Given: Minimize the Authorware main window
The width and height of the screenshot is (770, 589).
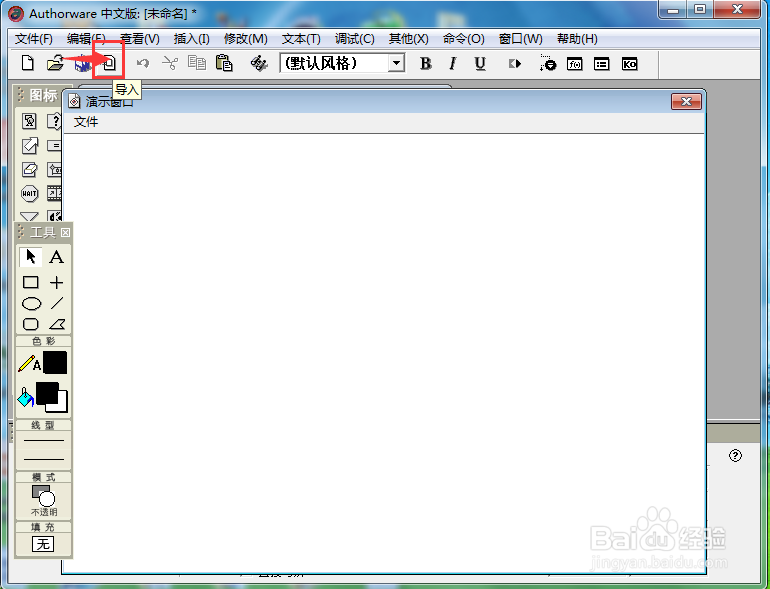Looking at the screenshot, I should click(673, 9).
